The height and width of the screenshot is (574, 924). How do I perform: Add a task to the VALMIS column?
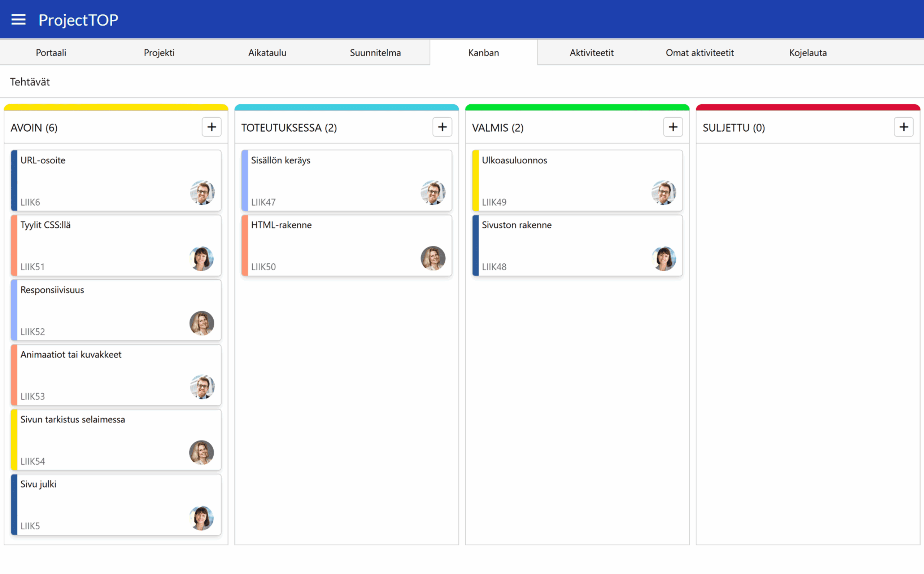[672, 127]
